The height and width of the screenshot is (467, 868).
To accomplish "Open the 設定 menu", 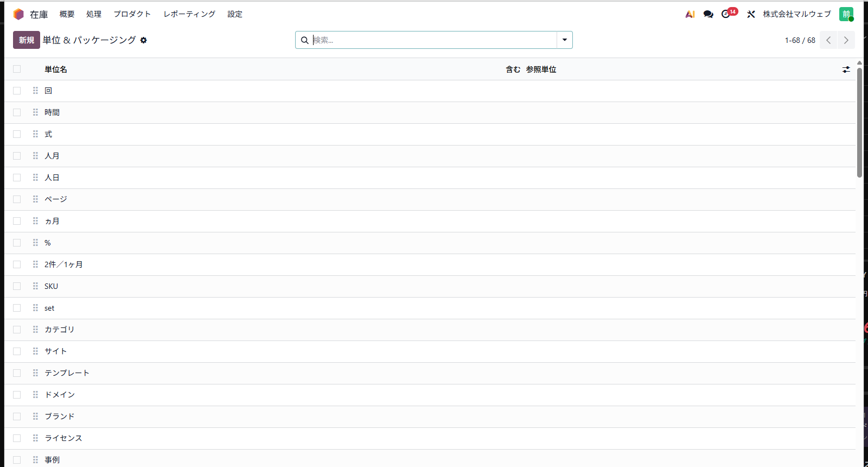I will coord(235,14).
